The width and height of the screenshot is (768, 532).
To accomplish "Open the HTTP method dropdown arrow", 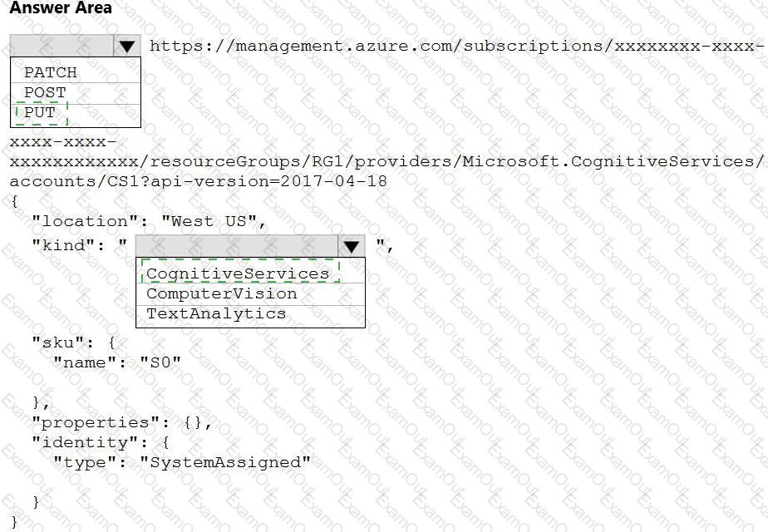I will click(x=127, y=46).
